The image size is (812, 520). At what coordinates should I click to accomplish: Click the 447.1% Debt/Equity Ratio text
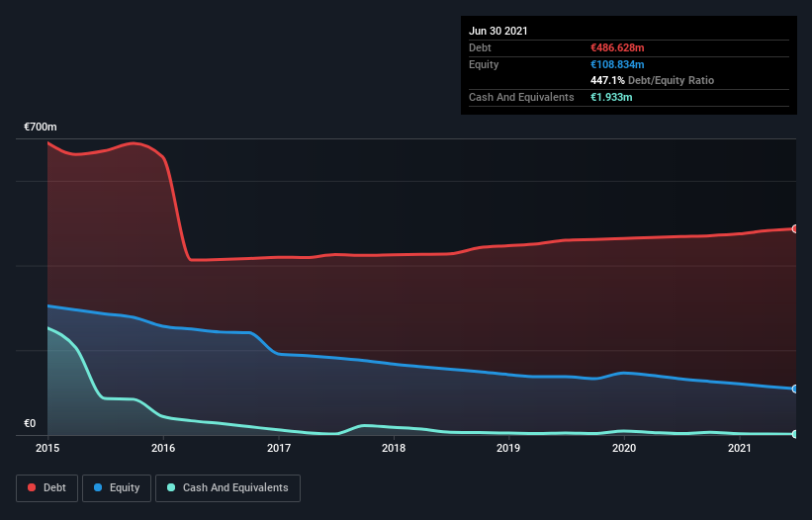[x=652, y=80]
